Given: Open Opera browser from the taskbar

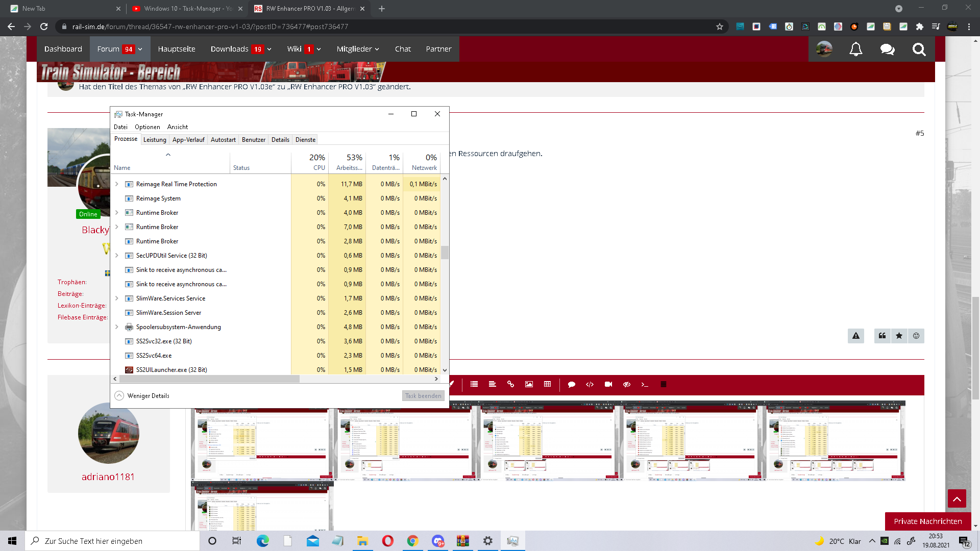Looking at the screenshot, I should (388, 541).
